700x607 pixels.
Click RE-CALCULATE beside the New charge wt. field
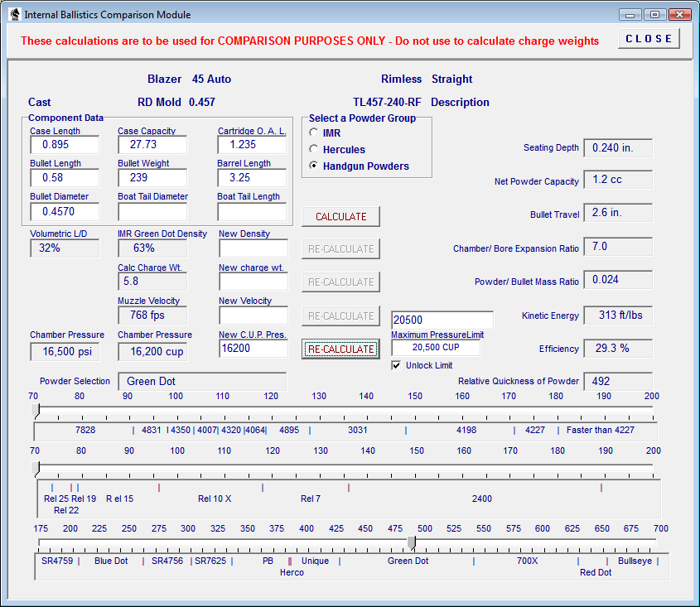340,282
